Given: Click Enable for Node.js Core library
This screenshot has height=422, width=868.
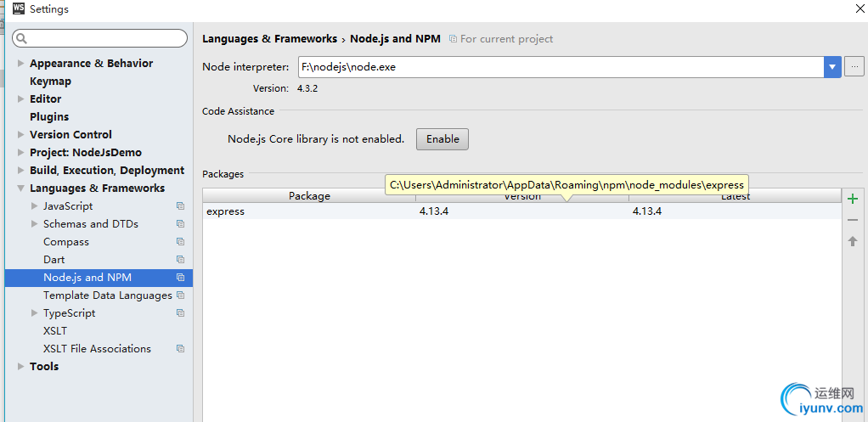Looking at the screenshot, I should (x=442, y=139).
